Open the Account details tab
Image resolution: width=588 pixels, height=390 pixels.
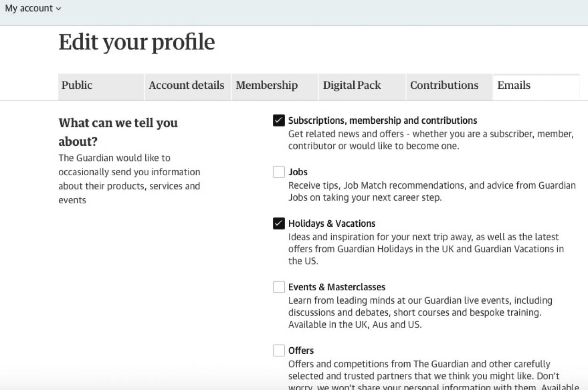tap(187, 86)
